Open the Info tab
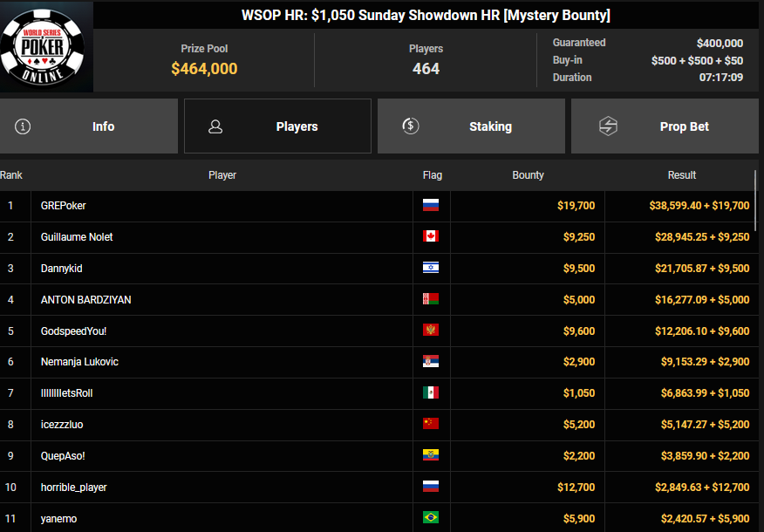764x532 pixels. coord(89,126)
